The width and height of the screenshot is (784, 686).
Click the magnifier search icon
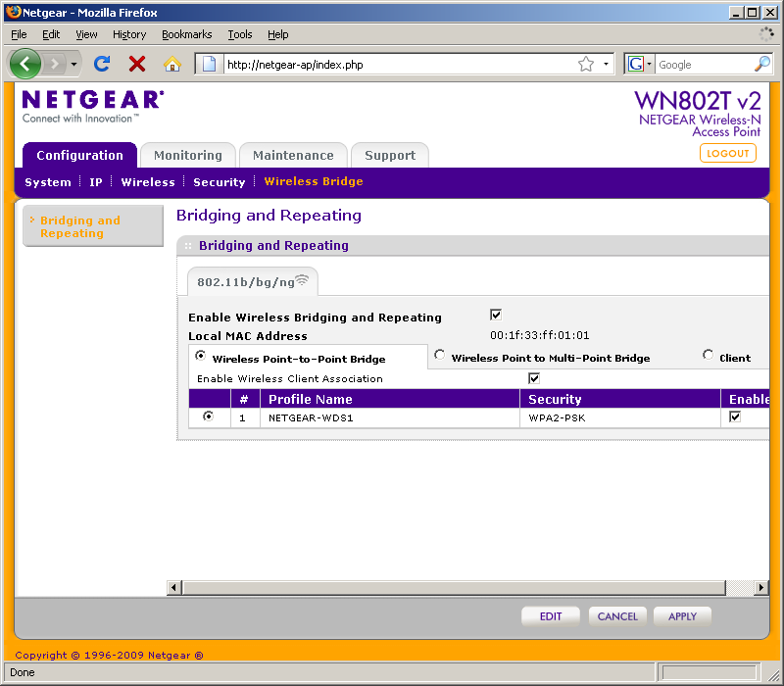coord(762,64)
